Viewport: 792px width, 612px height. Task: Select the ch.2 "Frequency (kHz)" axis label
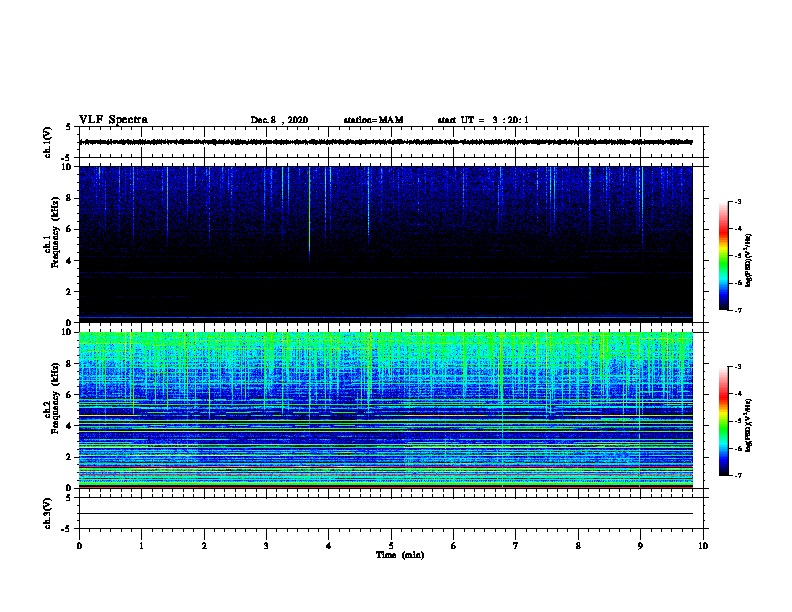click(x=55, y=397)
